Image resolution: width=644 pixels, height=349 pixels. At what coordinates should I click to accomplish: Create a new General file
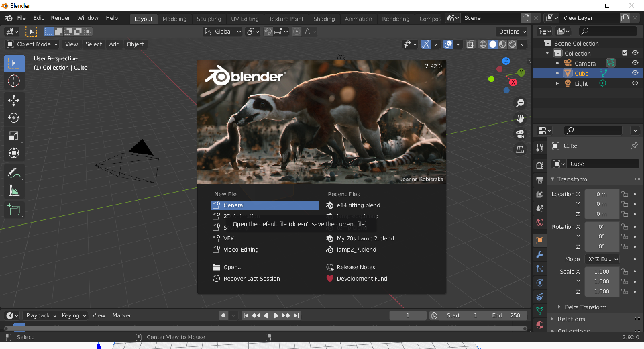[x=265, y=205]
